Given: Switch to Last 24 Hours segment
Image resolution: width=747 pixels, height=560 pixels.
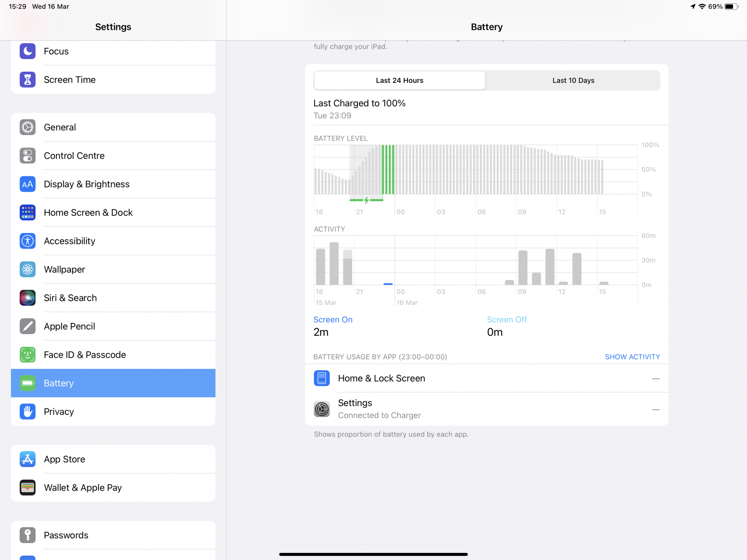Looking at the screenshot, I should [399, 80].
